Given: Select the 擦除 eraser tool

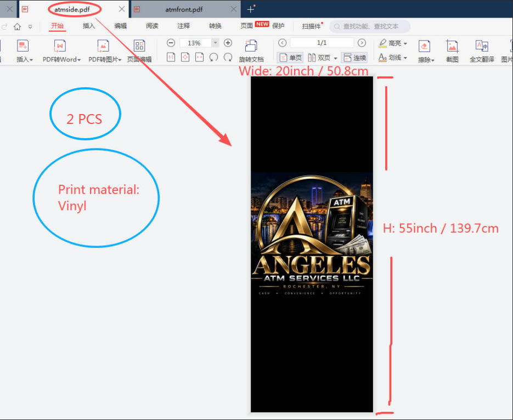Looking at the screenshot, I should pos(426,50).
